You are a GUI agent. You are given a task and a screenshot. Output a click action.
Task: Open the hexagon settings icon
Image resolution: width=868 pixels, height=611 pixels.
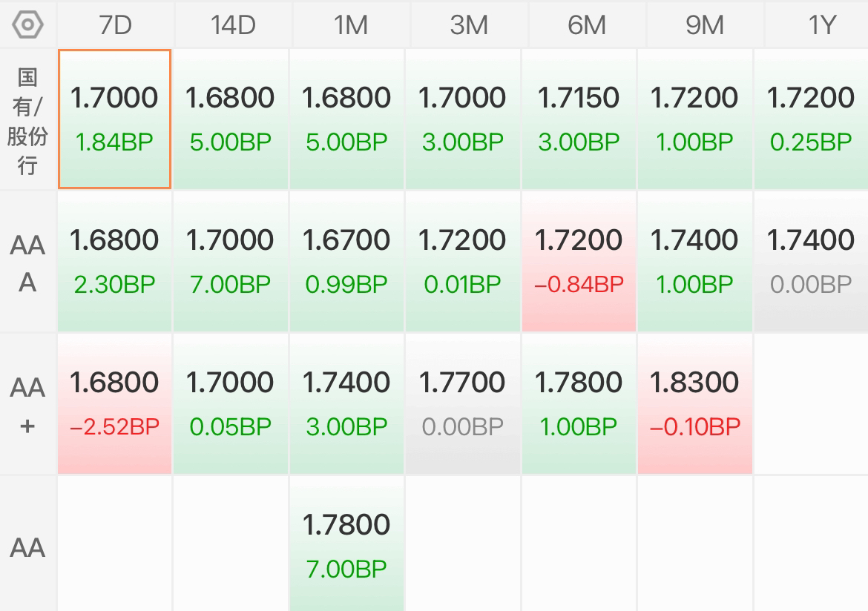(27, 25)
